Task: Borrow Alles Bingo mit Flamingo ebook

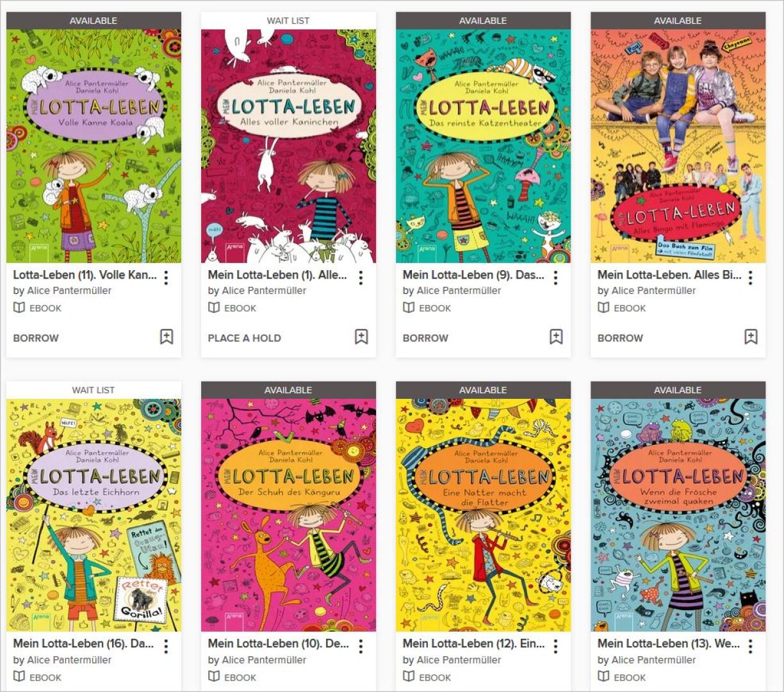Action: pyautogui.click(x=620, y=338)
